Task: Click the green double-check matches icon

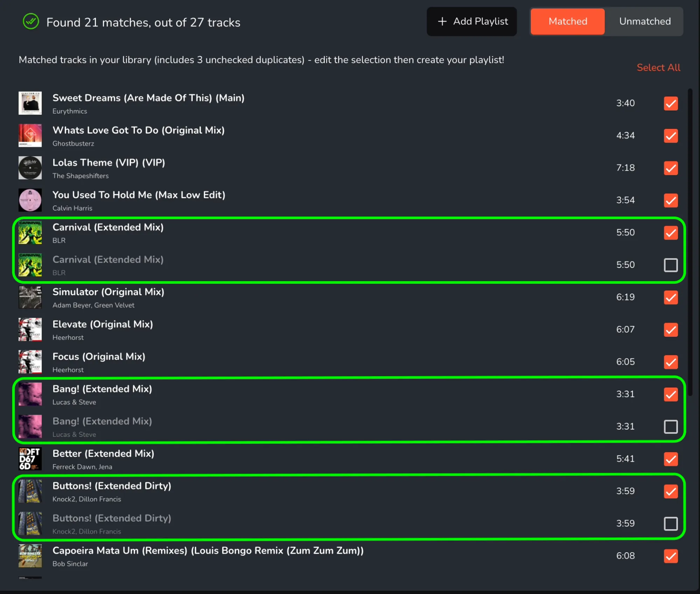Action: coord(31,22)
